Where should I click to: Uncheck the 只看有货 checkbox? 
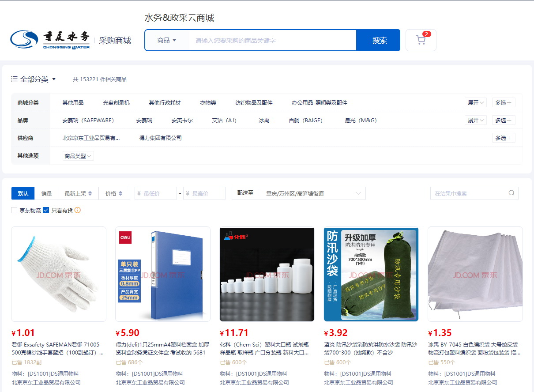tap(46, 210)
